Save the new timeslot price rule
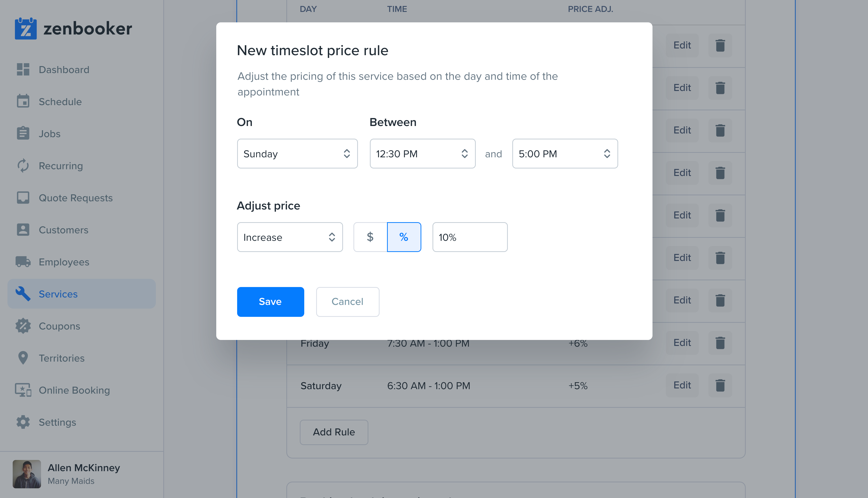The width and height of the screenshot is (868, 498). 270,301
